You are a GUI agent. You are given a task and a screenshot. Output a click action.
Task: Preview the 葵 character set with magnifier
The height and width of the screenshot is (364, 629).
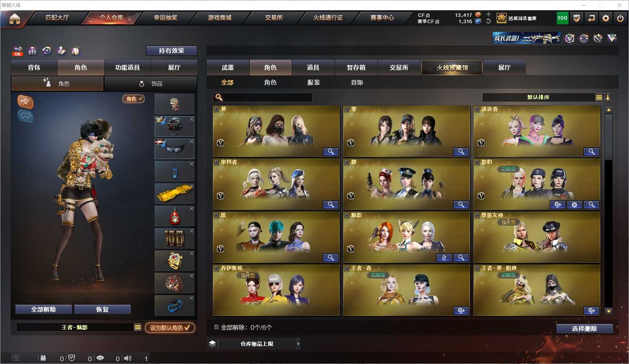[x=331, y=152]
